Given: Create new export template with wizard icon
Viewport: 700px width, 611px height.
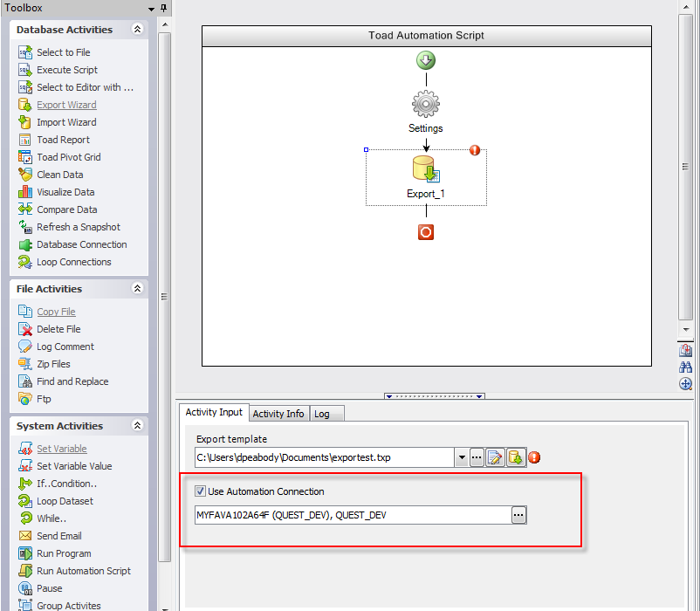Looking at the screenshot, I should 516,457.
